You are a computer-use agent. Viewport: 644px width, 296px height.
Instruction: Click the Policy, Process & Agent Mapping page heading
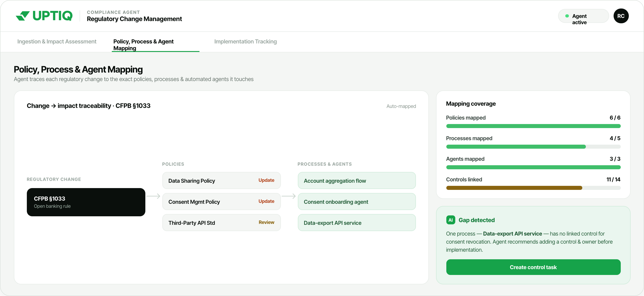point(78,70)
